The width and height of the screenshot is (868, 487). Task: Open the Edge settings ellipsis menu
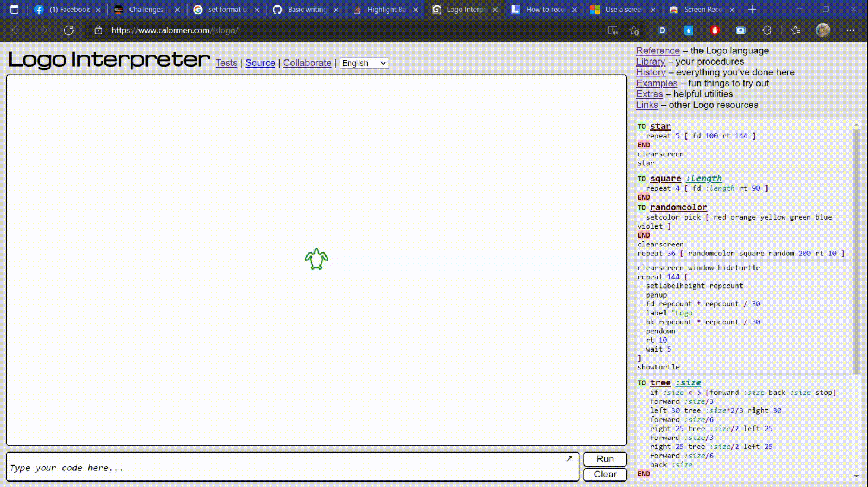850,30
